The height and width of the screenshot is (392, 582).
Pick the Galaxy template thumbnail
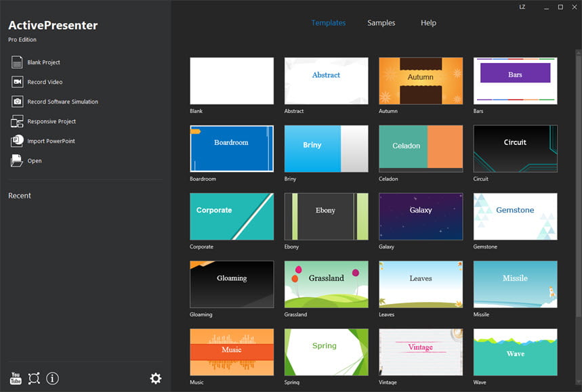tap(421, 217)
